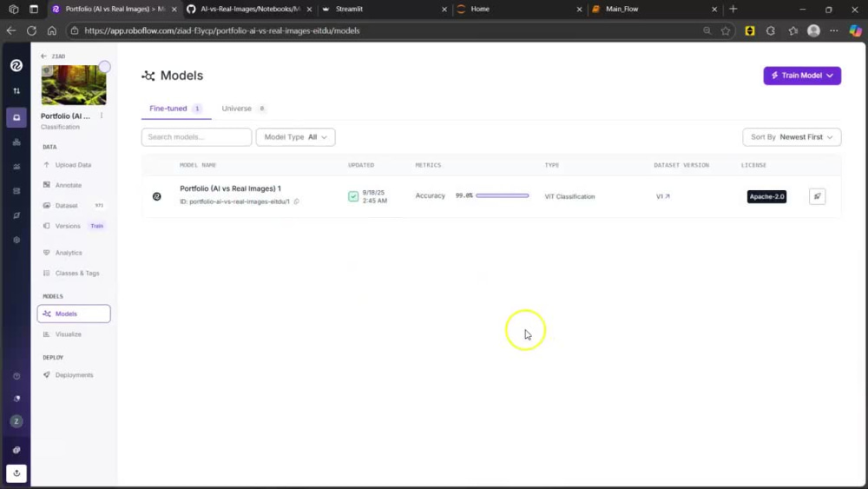Click the ViT Classification type text

tap(569, 196)
